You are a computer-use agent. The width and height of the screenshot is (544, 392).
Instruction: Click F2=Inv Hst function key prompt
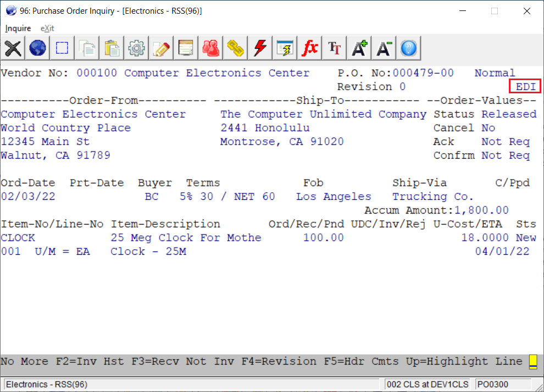90,361
